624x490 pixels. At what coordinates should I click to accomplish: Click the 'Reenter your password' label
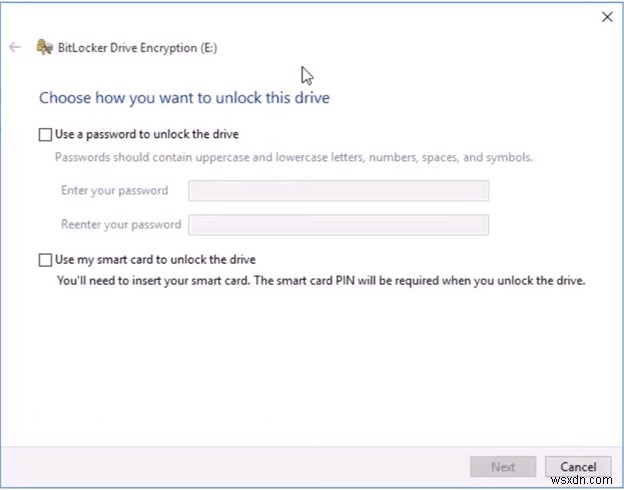pos(121,225)
